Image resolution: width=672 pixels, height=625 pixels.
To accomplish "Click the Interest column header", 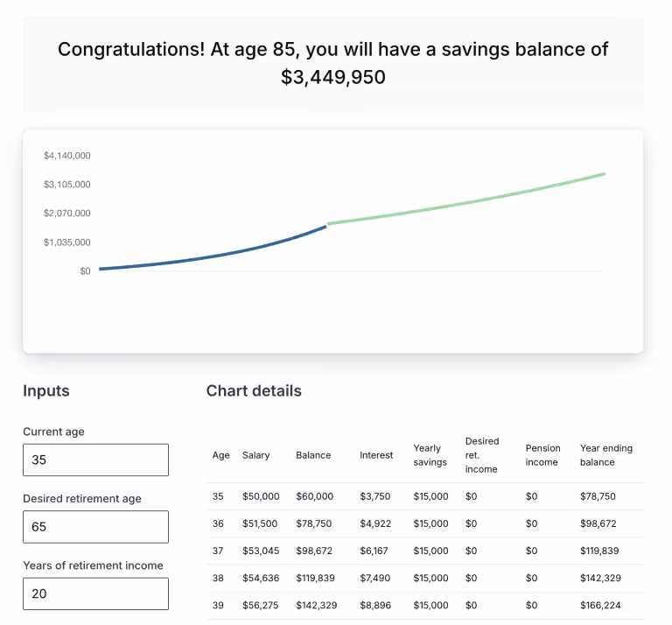I will pyautogui.click(x=376, y=455).
